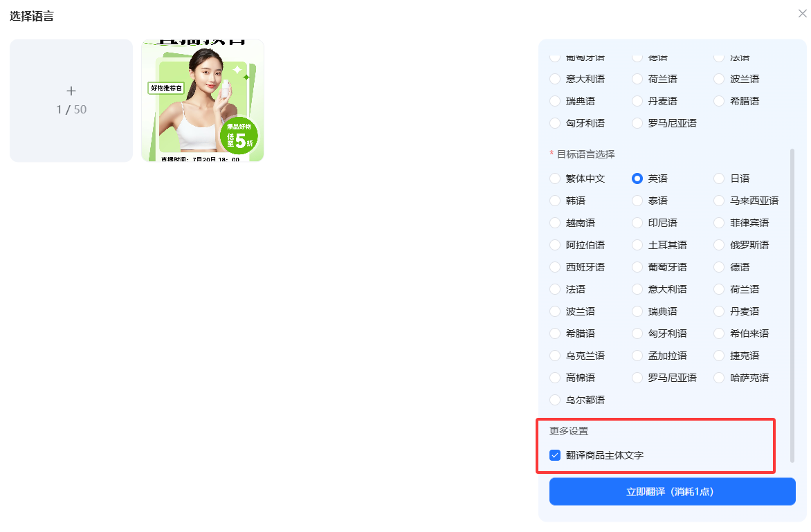Toggle the 翻译商品主体文字 checkbox
The height and width of the screenshot is (532, 811).
click(x=555, y=455)
